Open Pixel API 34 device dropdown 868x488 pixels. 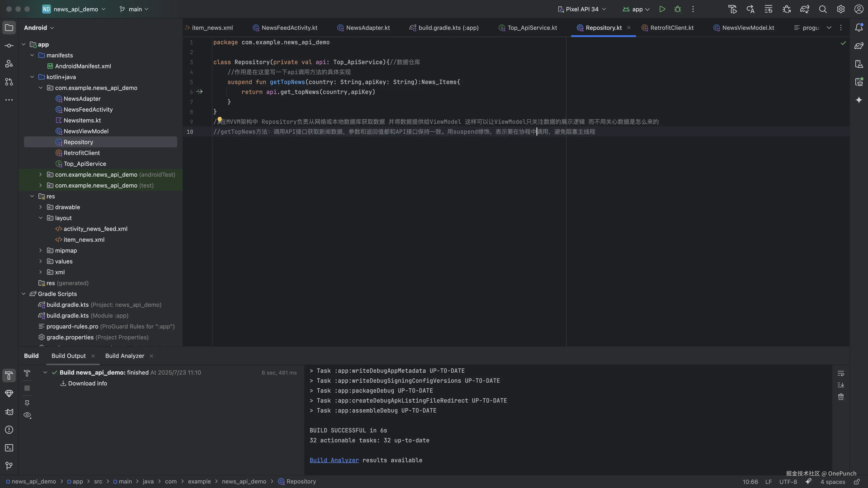pos(582,9)
